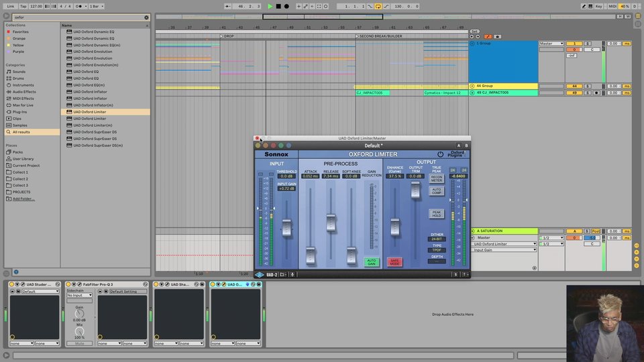Click the DROP locator marker
The height and width of the screenshot is (362, 644).
[x=227, y=36]
